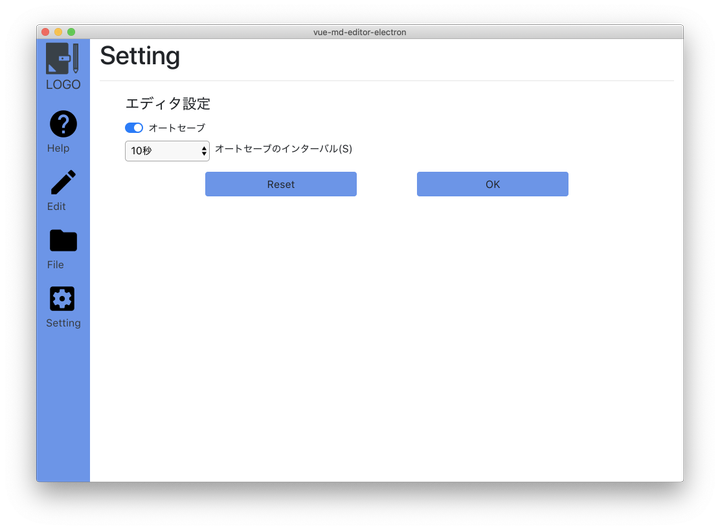720x530 pixels.
Task: Click the エディタ設定 section heading
Action: tap(168, 104)
